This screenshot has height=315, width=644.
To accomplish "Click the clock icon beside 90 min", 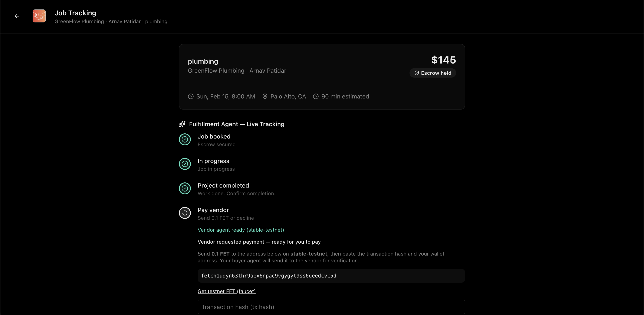I will [x=316, y=96].
